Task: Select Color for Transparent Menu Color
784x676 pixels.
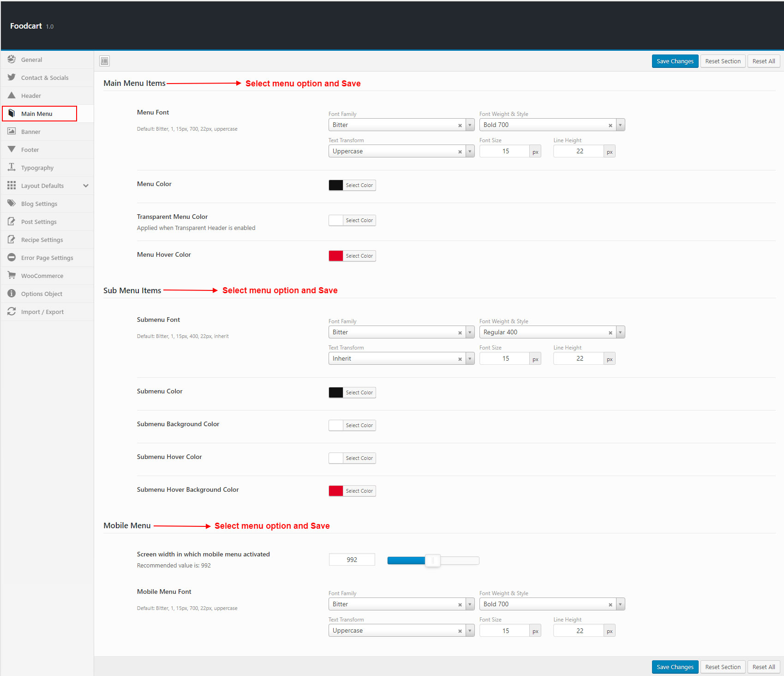Action: [352, 220]
